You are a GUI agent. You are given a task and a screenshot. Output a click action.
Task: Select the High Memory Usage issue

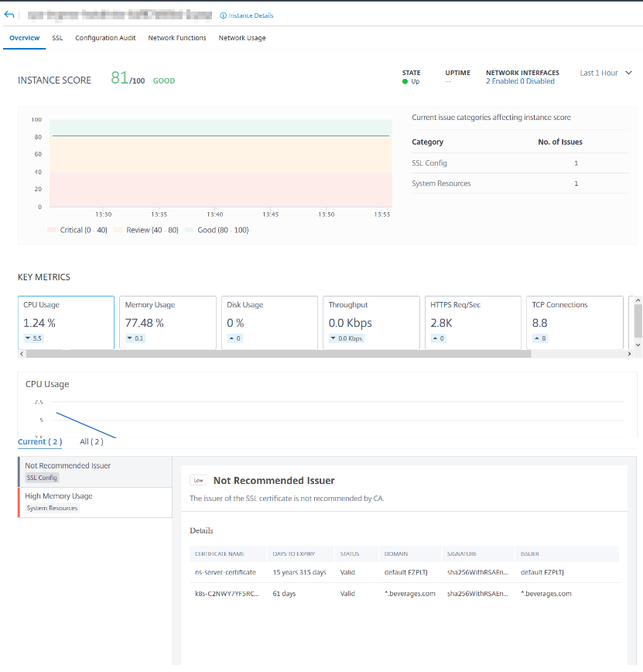(x=95, y=502)
